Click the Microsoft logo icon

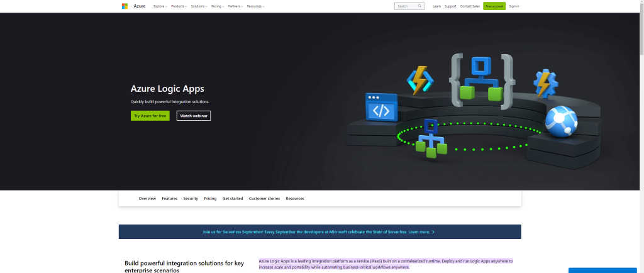[x=125, y=6]
